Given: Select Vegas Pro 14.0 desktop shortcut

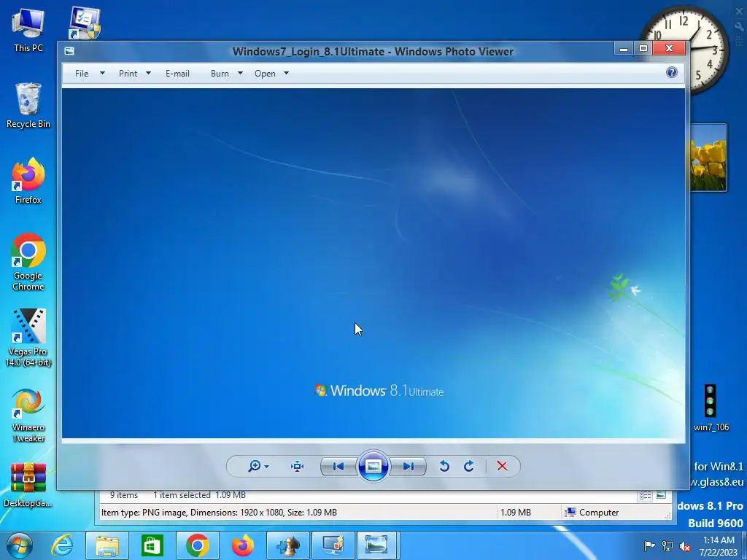Looking at the screenshot, I should (x=28, y=338).
